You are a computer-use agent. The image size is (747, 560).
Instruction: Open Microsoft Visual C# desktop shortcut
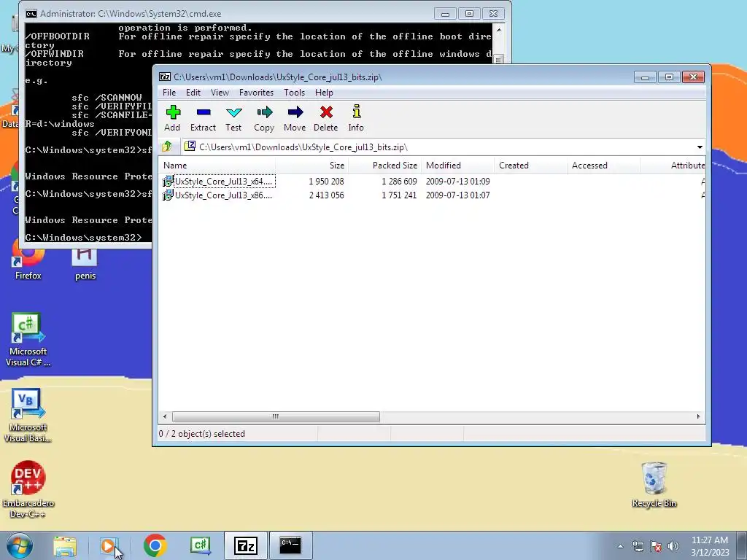(x=28, y=340)
